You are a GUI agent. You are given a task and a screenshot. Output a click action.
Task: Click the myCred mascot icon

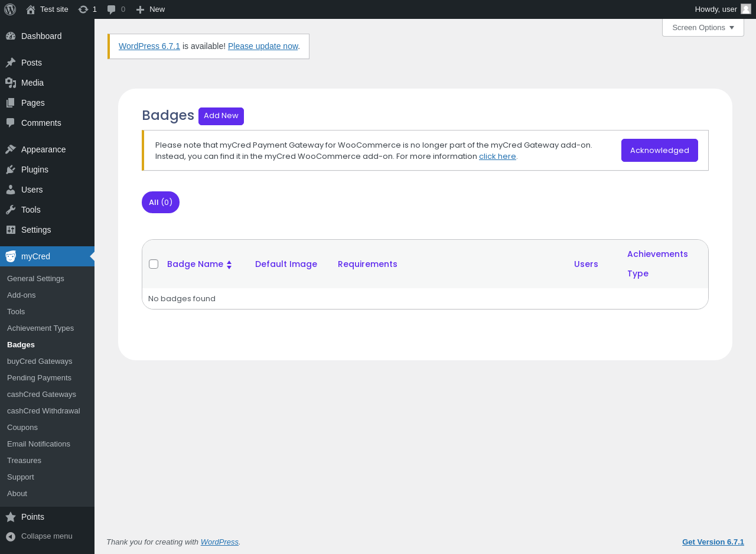pos(11,256)
